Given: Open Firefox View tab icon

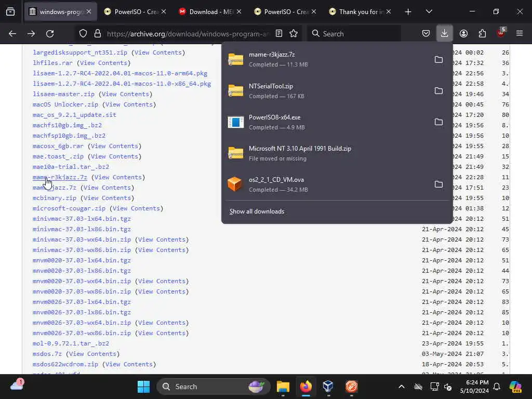Looking at the screenshot, I should 10,12.
